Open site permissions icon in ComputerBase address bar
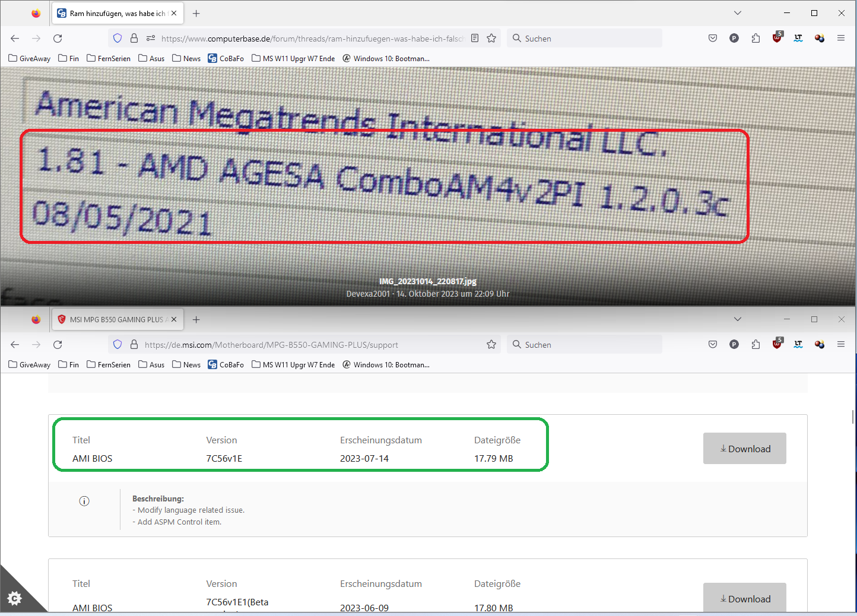 coord(151,39)
